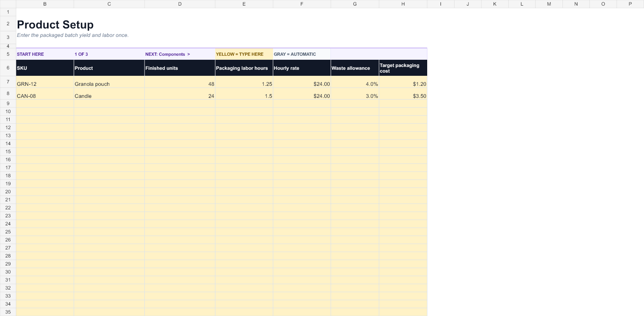
Task: Select column M header
Action: pyautogui.click(x=549, y=4)
